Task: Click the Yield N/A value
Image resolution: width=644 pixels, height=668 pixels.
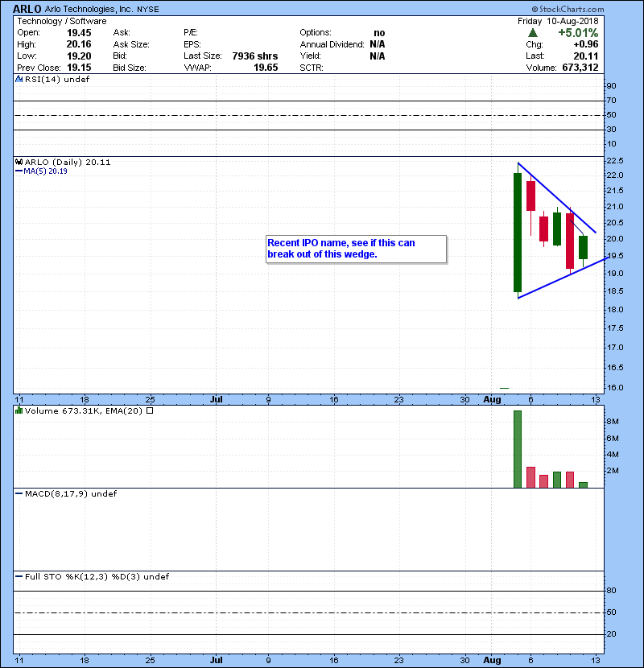Action: (378, 56)
